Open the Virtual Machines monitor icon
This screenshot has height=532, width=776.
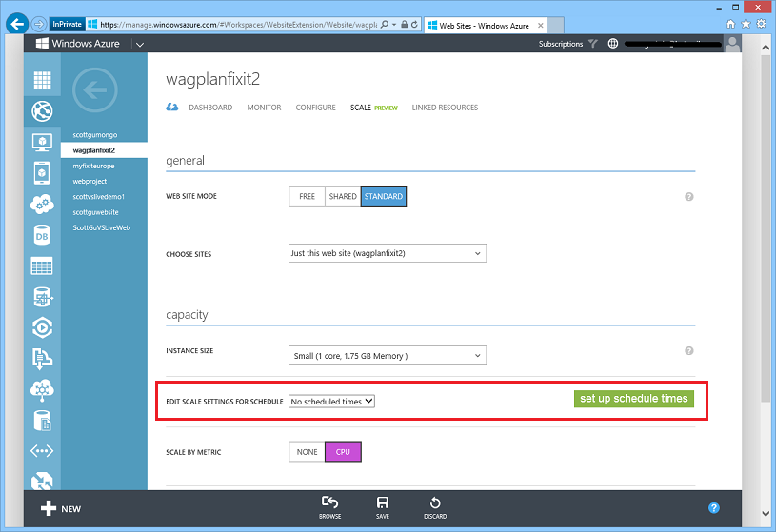click(42, 142)
